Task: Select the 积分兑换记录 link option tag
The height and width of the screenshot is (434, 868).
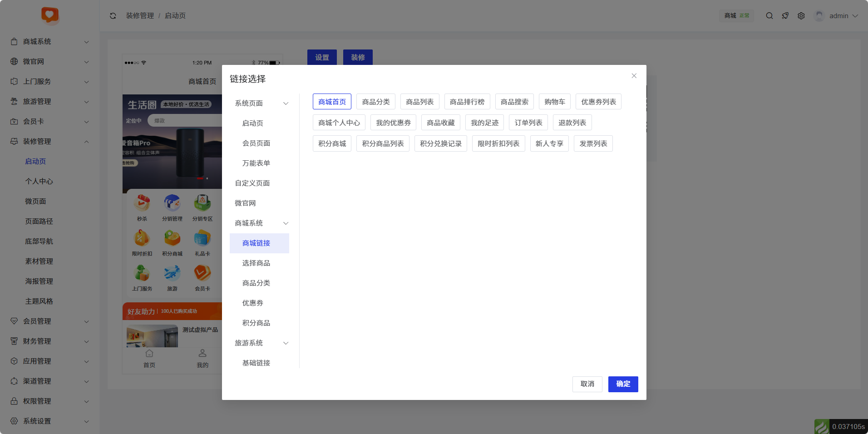Action: coord(440,143)
